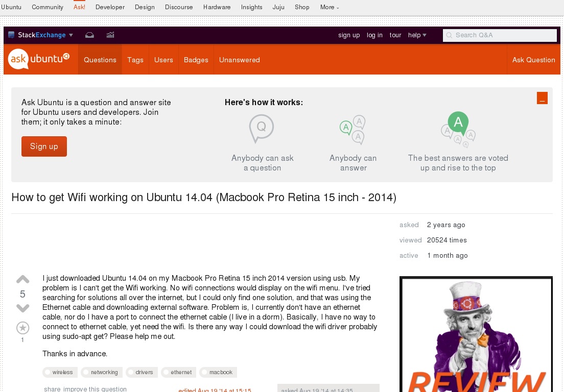Go to Community in top navigation
Image resolution: width=564 pixels, height=392 pixels.
48,7
